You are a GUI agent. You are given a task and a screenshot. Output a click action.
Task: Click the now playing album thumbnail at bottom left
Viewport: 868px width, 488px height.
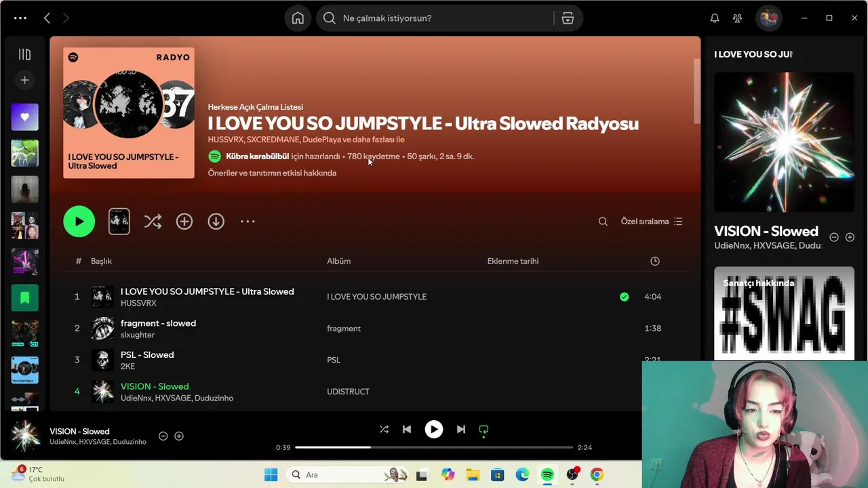coord(25,436)
